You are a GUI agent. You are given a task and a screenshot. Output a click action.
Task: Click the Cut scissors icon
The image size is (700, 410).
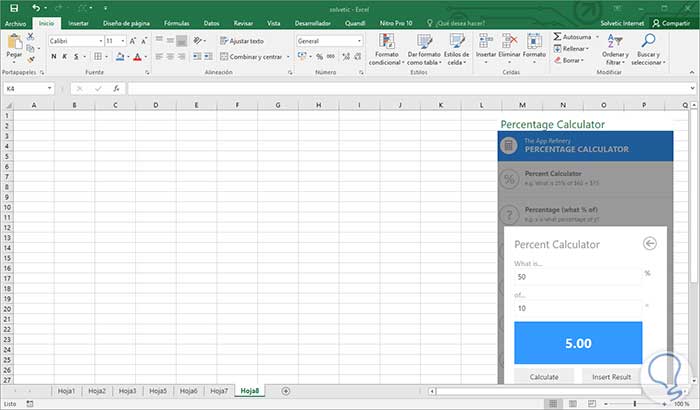click(x=30, y=37)
